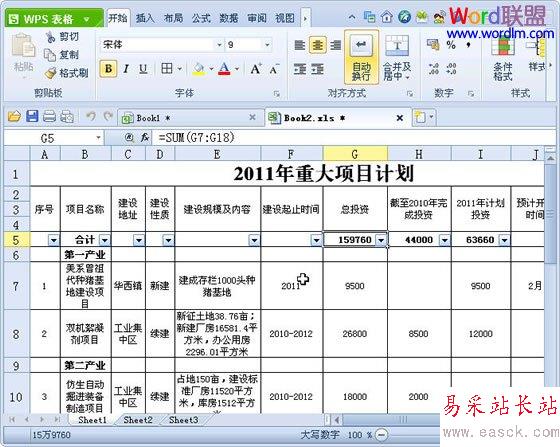Click the Redo arrow icon
Image resolution: width=560 pixels, height=447 pixels.
(108, 116)
